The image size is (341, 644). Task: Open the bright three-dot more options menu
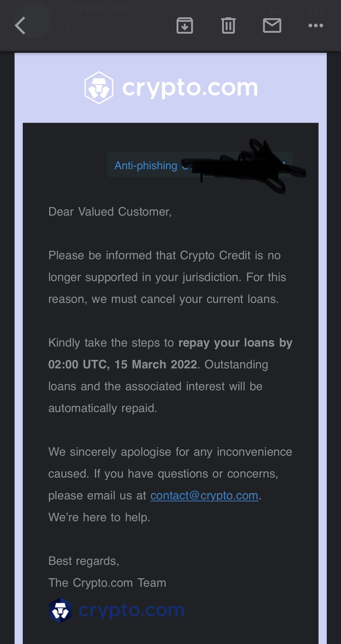pos(316,25)
